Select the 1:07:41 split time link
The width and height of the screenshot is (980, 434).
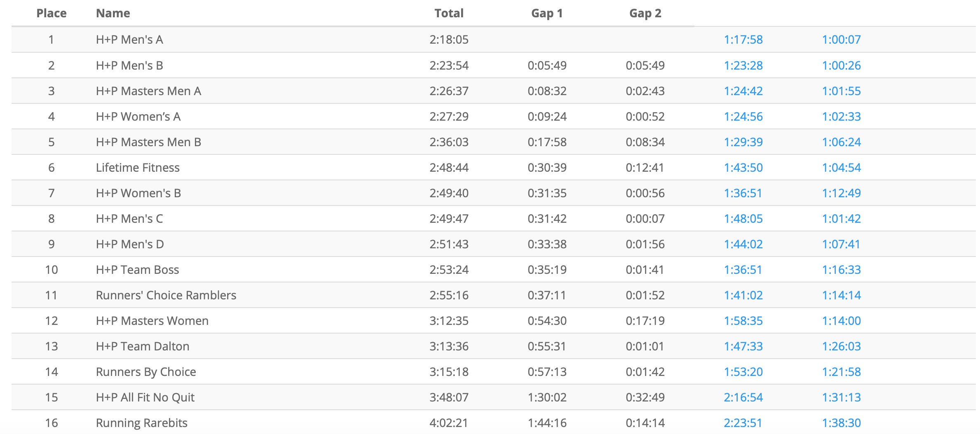(x=841, y=244)
